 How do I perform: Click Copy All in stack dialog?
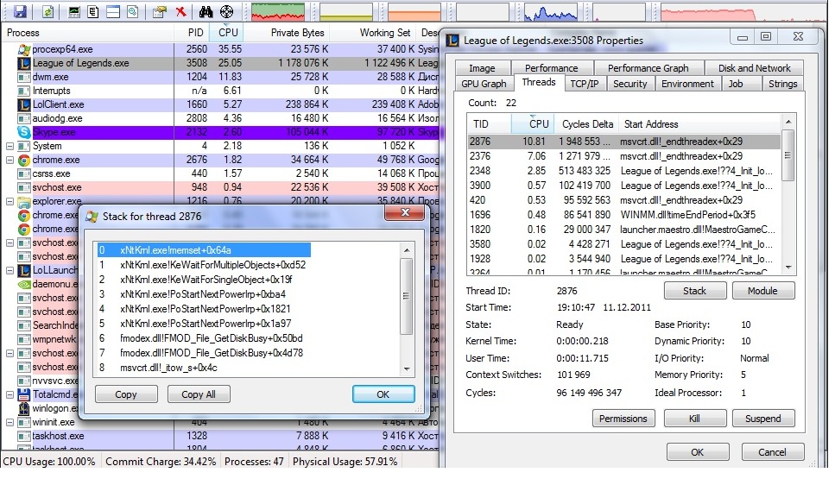199,394
